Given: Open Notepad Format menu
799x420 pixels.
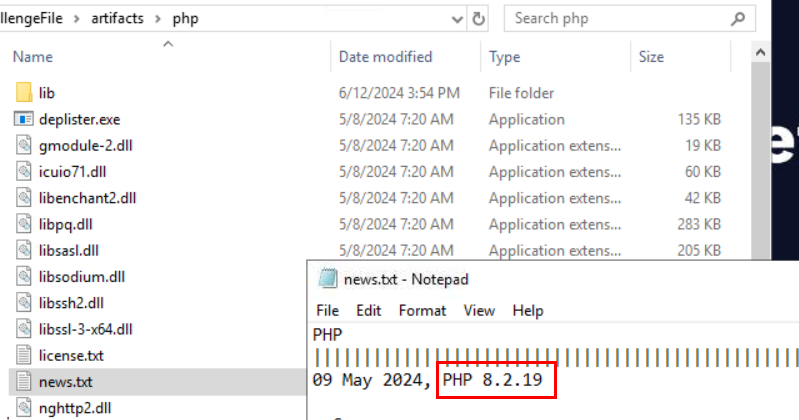Looking at the screenshot, I should pyautogui.click(x=422, y=310).
